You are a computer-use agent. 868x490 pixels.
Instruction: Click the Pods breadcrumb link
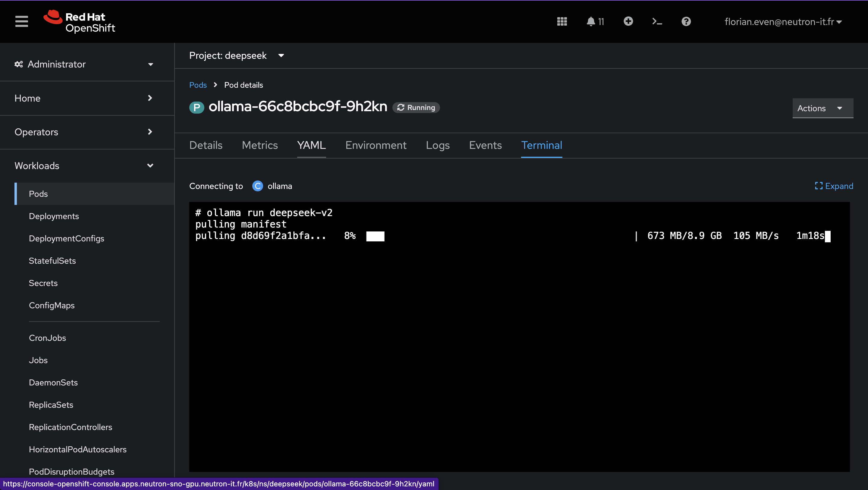point(198,85)
